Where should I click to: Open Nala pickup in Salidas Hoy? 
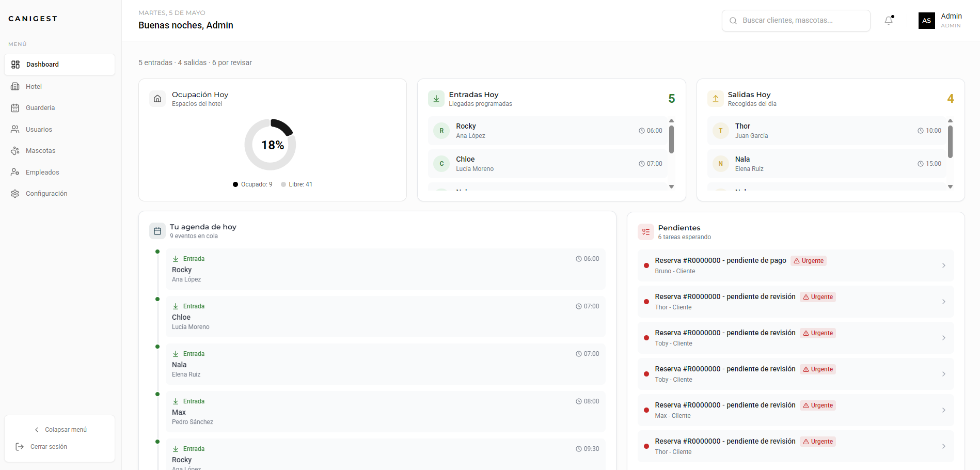pos(827,164)
